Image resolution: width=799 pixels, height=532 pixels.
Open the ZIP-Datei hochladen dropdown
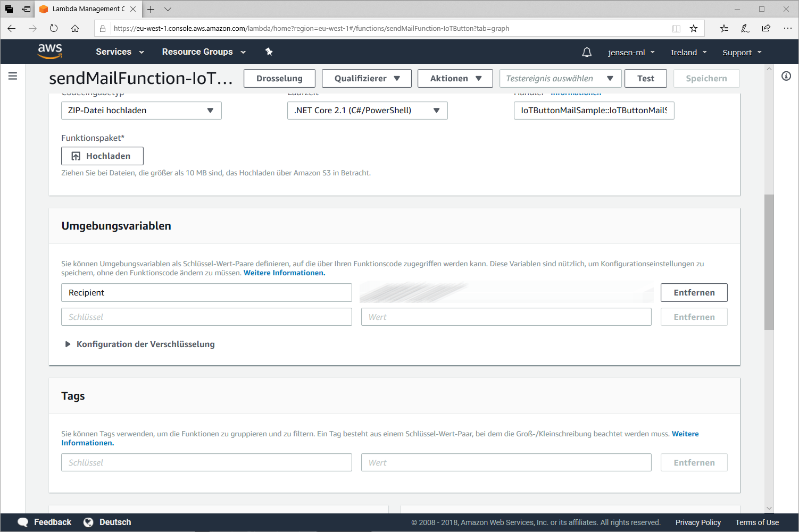click(141, 111)
